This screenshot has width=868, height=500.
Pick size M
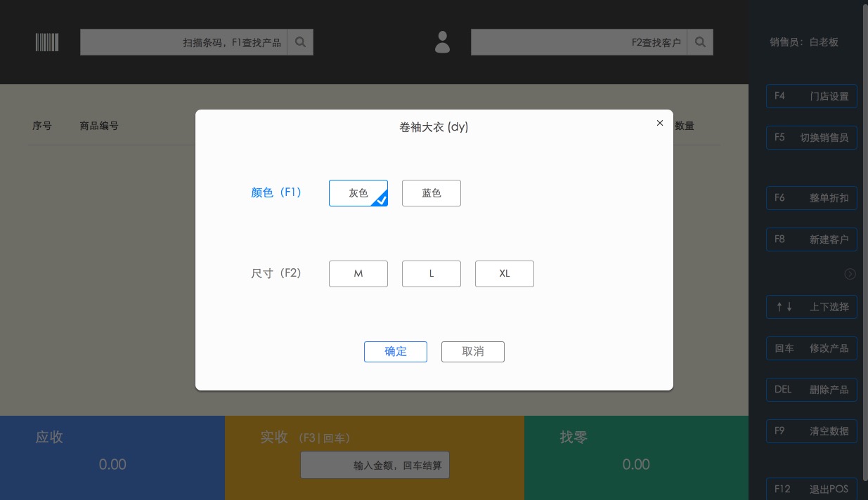tap(358, 274)
